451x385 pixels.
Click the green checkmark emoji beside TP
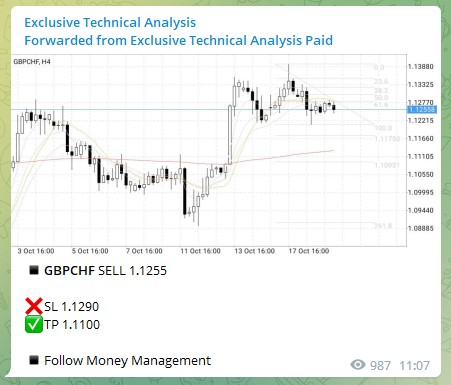tap(34, 325)
